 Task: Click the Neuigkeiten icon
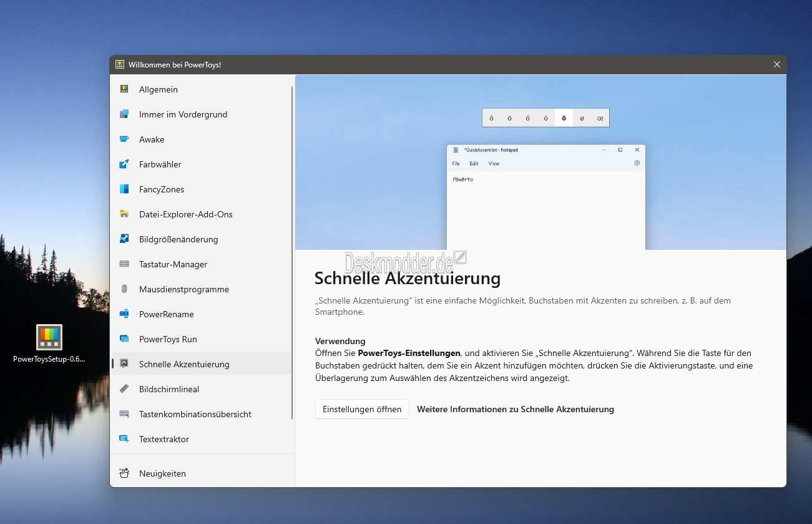pos(124,473)
